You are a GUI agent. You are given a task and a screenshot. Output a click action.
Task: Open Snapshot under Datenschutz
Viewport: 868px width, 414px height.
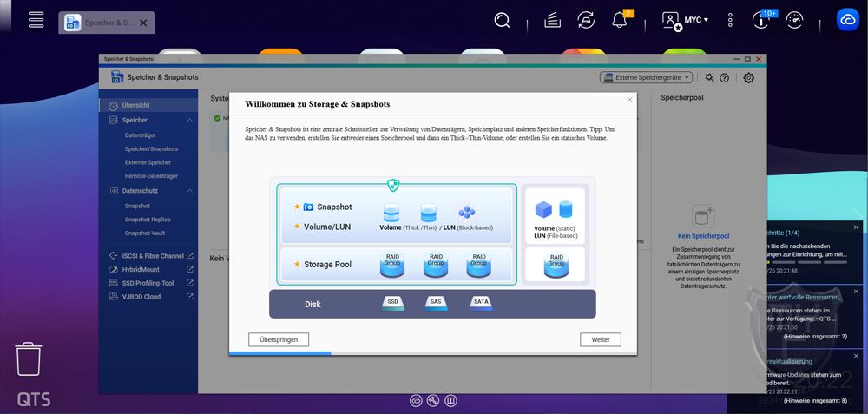click(x=137, y=206)
